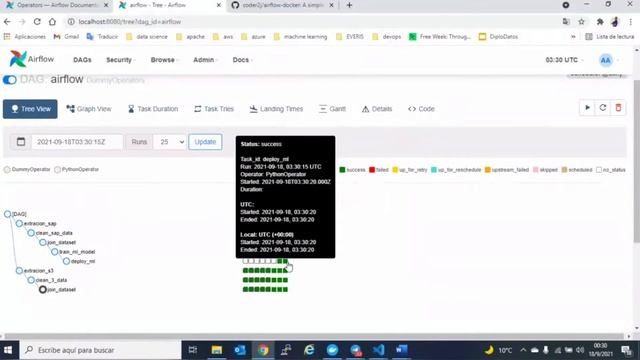Go back with the browser back arrow
Screen dimensions: 640x360
(x=7, y=22)
